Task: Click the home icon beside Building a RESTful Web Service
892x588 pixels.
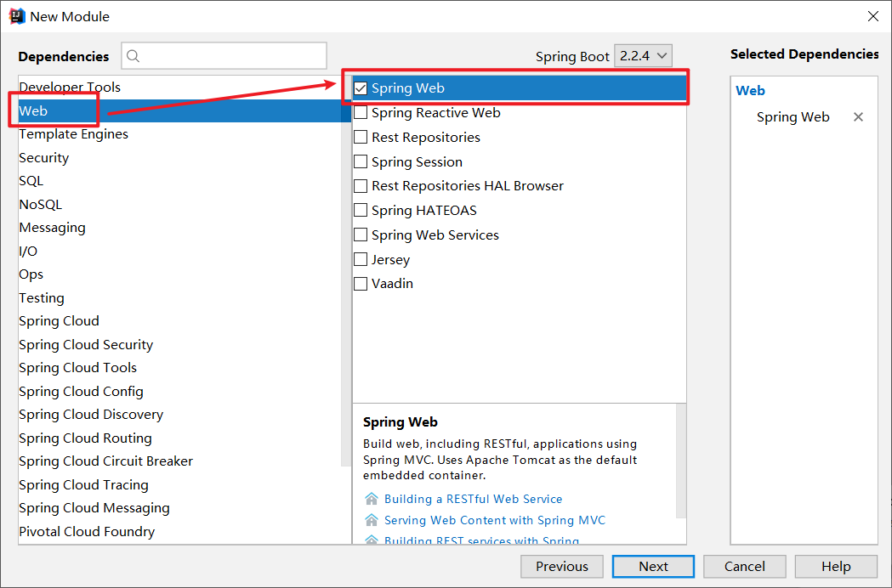Action: [371, 499]
